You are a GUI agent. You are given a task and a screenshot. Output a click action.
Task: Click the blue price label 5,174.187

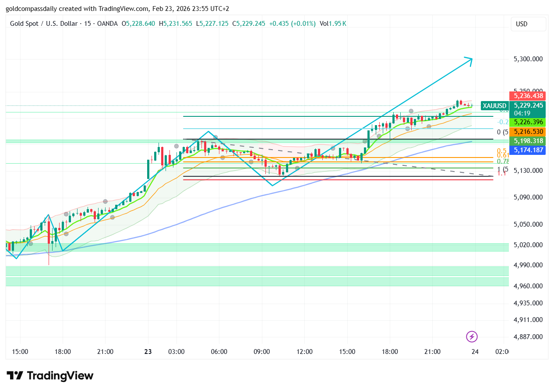(528, 150)
